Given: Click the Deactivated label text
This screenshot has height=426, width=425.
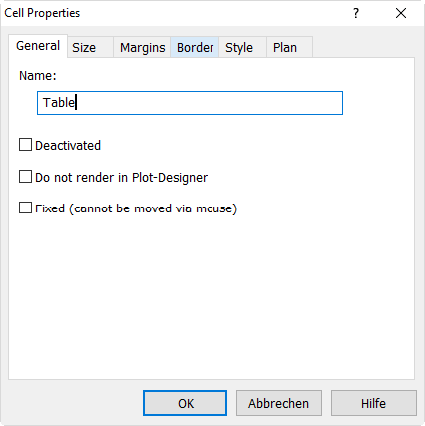Looking at the screenshot, I should (68, 146).
